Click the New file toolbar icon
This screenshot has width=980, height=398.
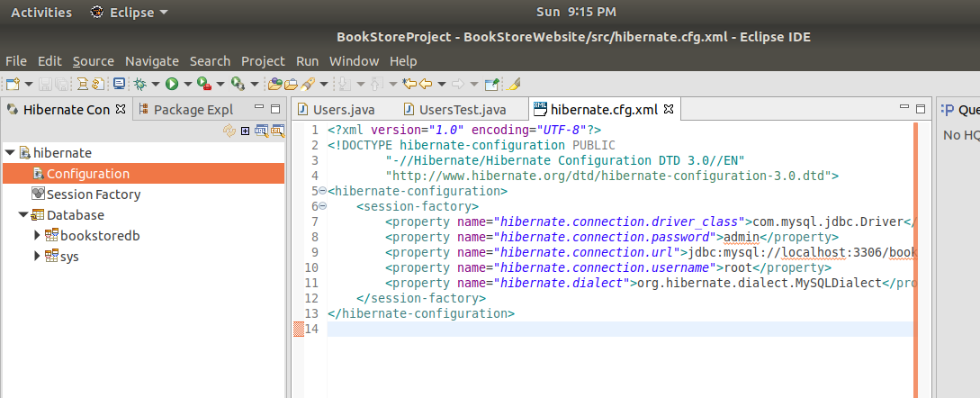click(x=13, y=84)
